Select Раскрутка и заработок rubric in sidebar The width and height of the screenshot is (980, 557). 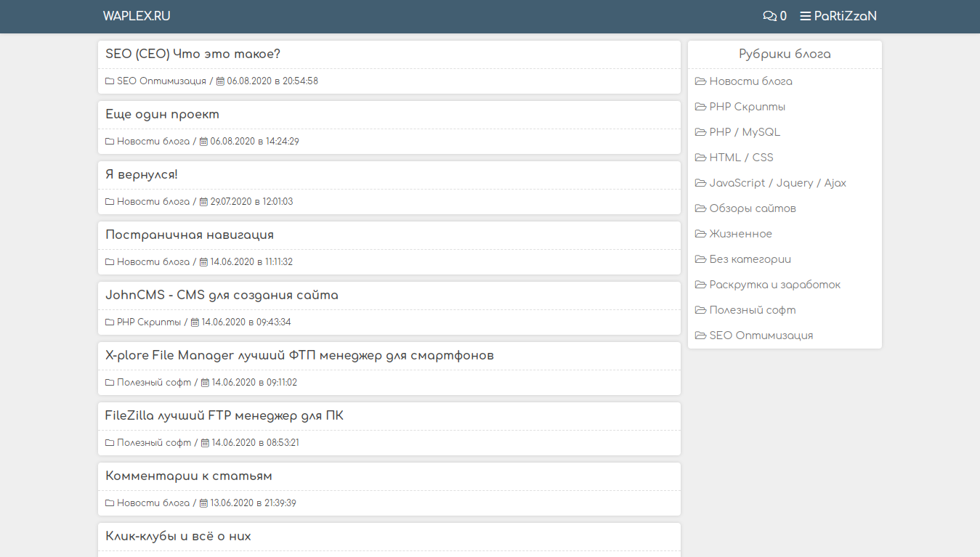coord(774,285)
